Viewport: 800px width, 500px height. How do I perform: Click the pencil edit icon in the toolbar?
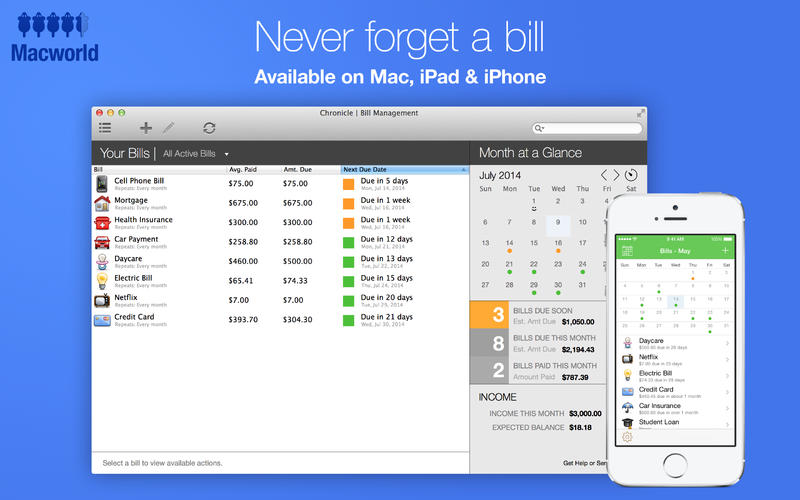168,128
